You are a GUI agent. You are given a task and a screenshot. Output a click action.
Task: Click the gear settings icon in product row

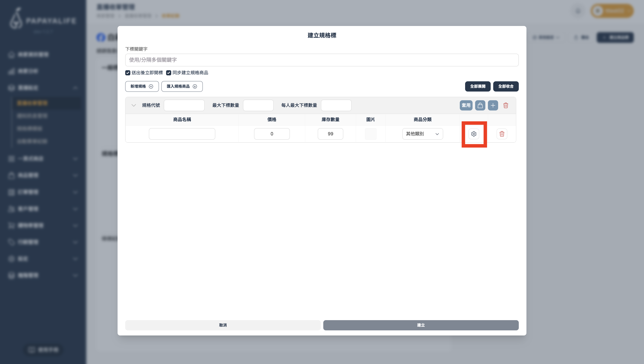pos(474,134)
